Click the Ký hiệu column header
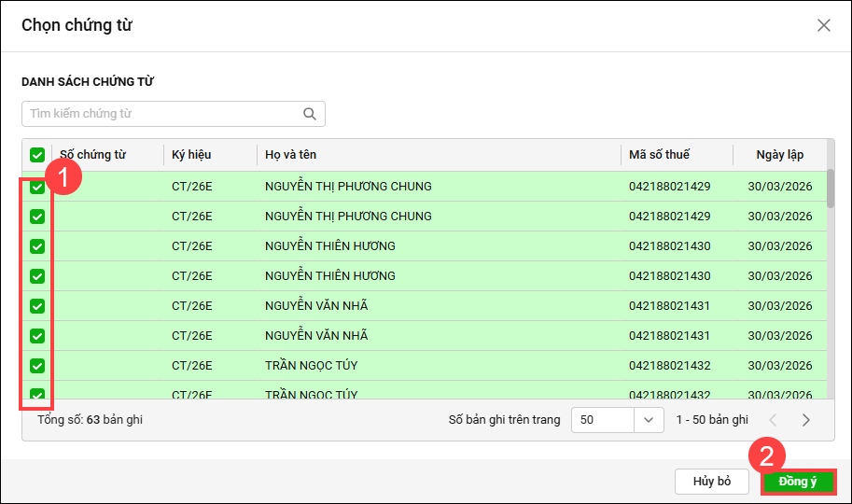 [193, 155]
